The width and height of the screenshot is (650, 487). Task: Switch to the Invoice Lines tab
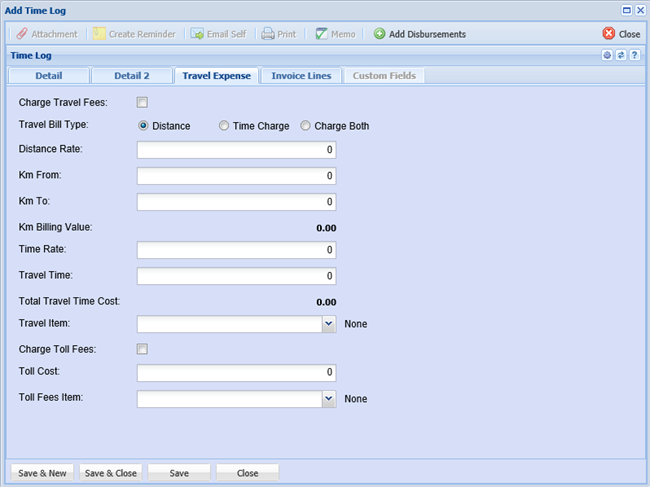pyautogui.click(x=302, y=76)
